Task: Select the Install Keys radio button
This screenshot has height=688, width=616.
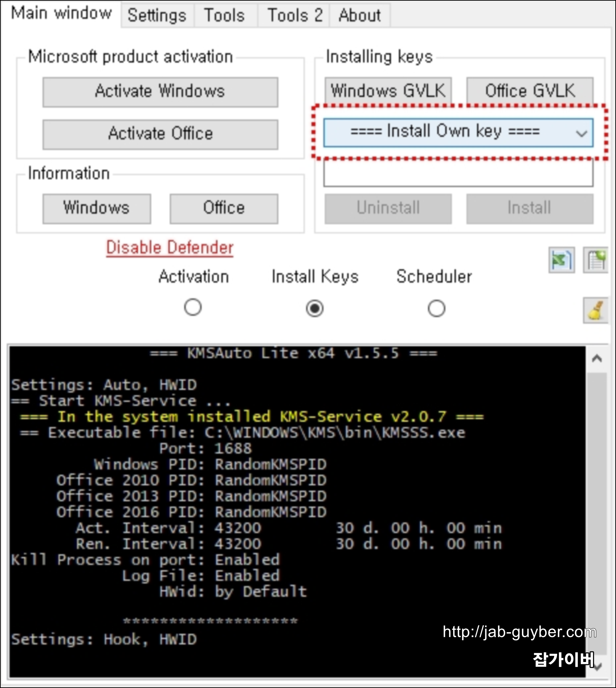Action: [315, 309]
